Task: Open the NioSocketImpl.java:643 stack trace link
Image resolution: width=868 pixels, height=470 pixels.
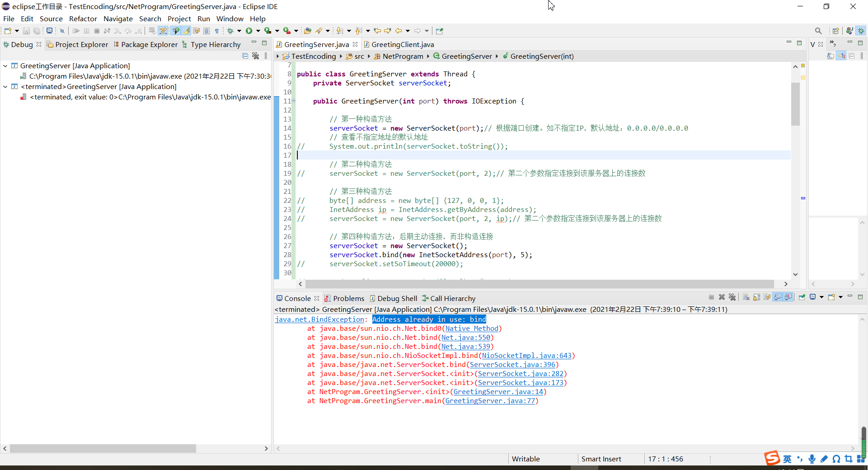Action: pos(527,355)
